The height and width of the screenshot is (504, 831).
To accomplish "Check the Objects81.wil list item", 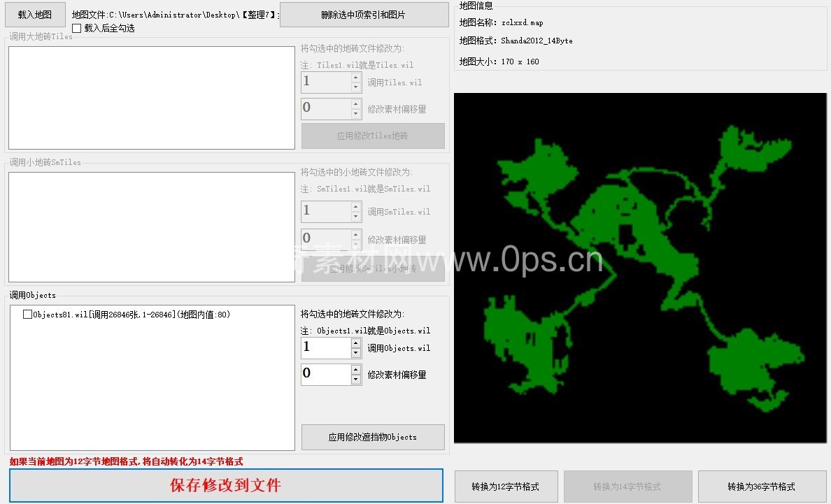I will click(28, 315).
